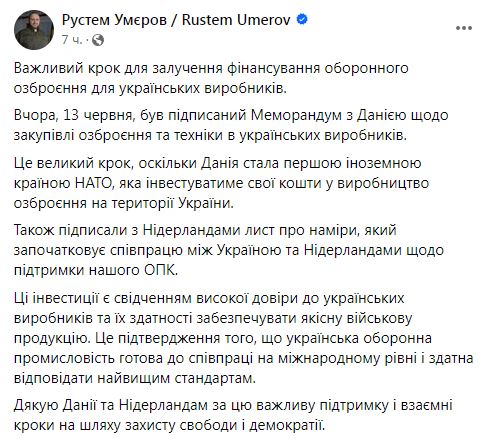Click the '7 ч.' post timestamp
Image resolution: width=486 pixels, height=439 pixels.
[x=71, y=40]
